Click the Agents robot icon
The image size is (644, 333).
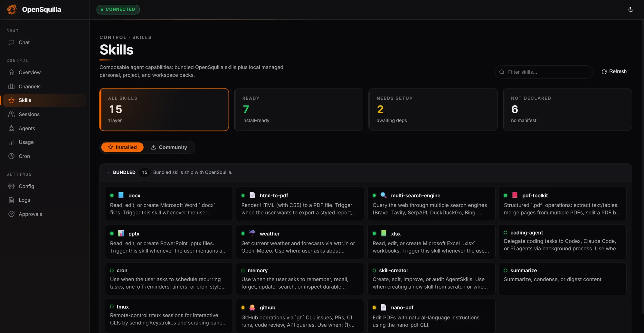pyautogui.click(x=11, y=128)
